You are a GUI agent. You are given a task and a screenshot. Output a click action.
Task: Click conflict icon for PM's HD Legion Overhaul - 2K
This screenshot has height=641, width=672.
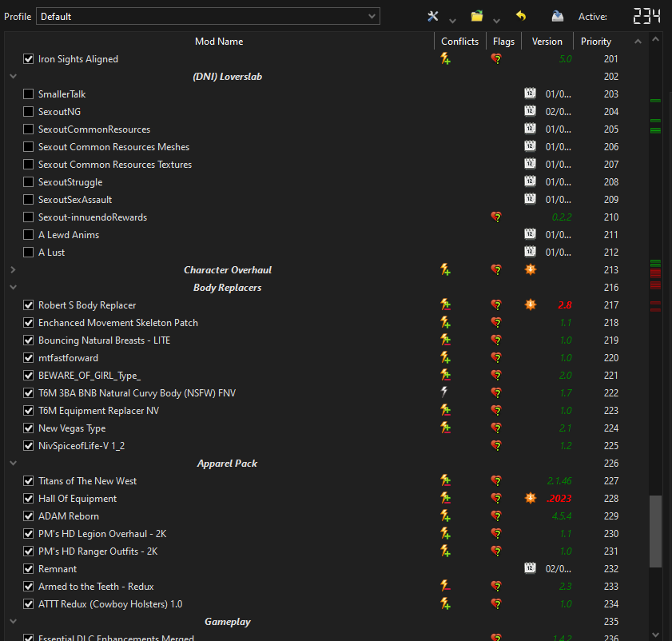(x=445, y=533)
